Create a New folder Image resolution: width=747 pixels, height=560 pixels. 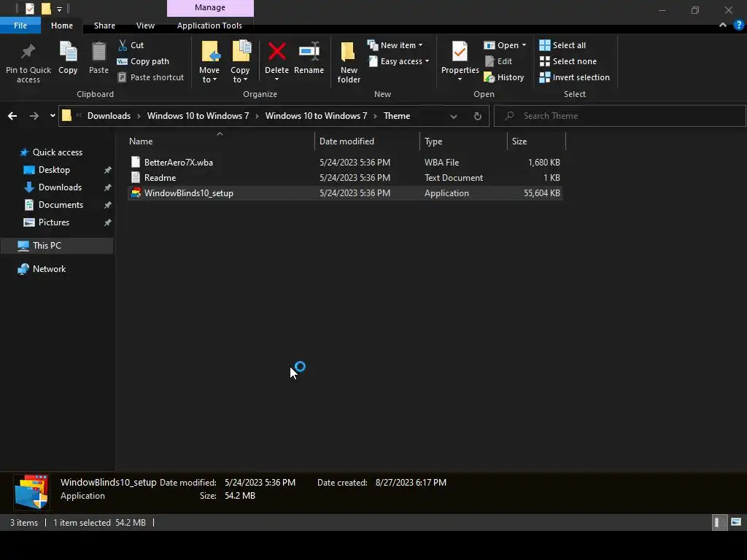coord(349,62)
